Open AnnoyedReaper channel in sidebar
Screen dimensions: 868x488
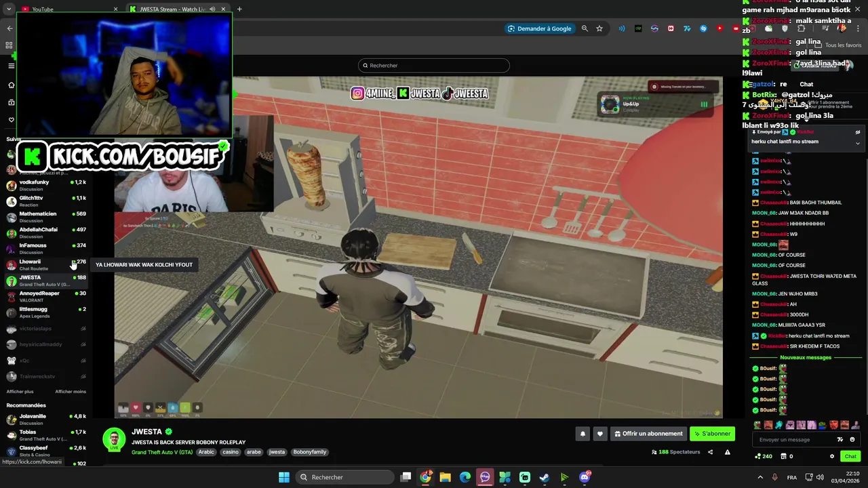coord(46,296)
